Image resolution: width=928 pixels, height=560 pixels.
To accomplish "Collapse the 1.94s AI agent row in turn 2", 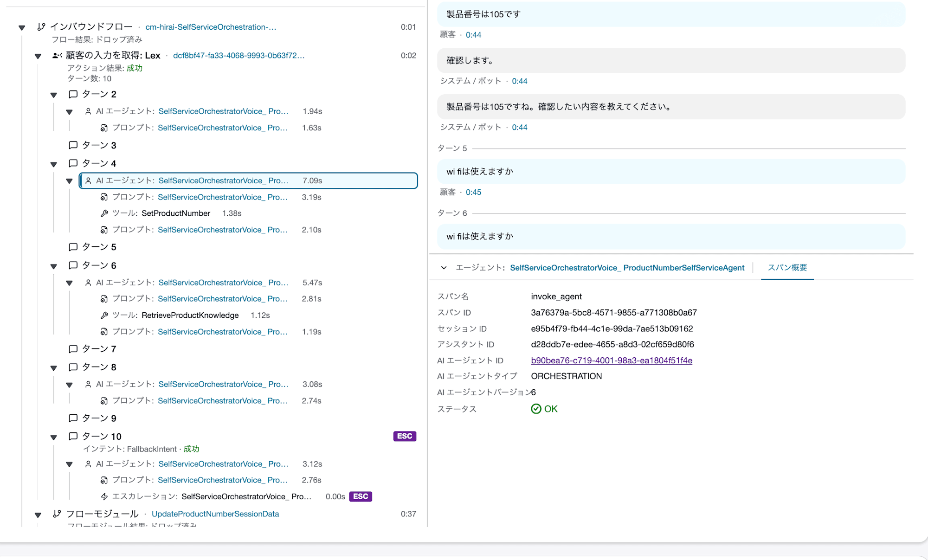I will 70,112.
